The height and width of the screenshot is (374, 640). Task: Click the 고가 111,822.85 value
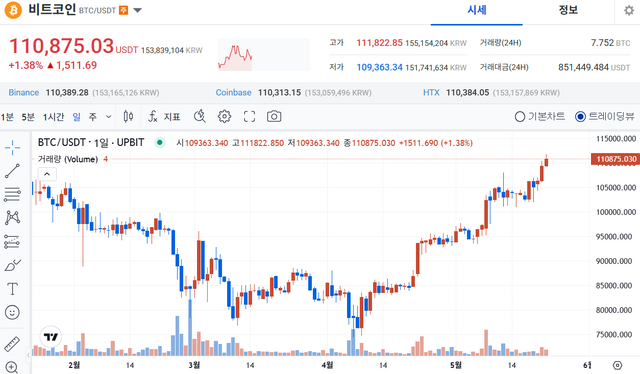[379, 43]
